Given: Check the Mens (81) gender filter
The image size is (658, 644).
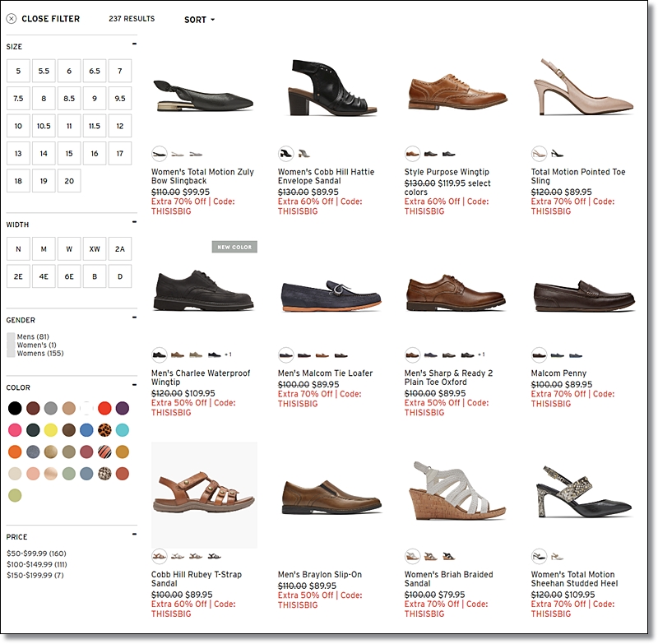Looking at the screenshot, I should coord(11,337).
